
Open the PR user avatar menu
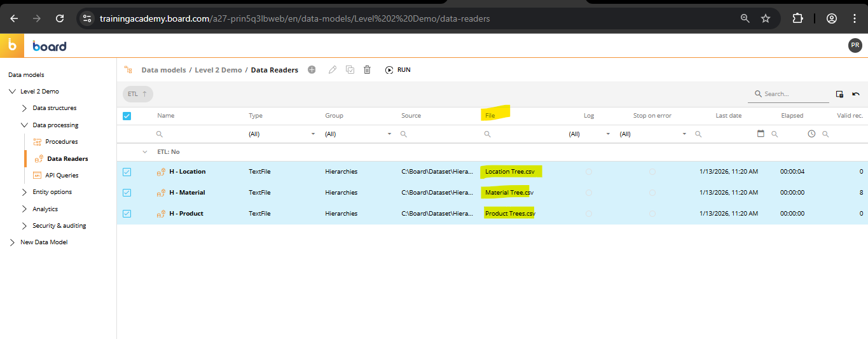(x=855, y=45)
